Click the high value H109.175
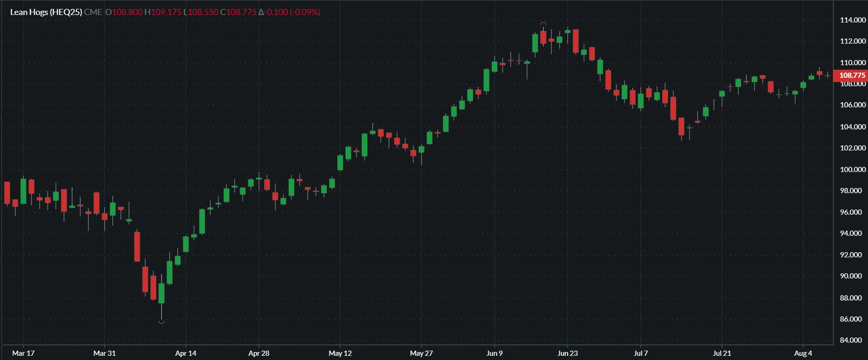The image size is (868, 360). (163, 12)
